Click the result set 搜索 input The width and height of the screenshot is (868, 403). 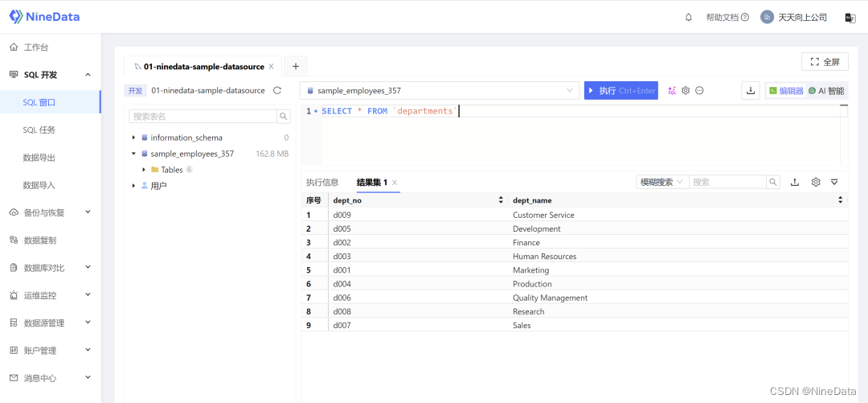click(x=727, y=182)
